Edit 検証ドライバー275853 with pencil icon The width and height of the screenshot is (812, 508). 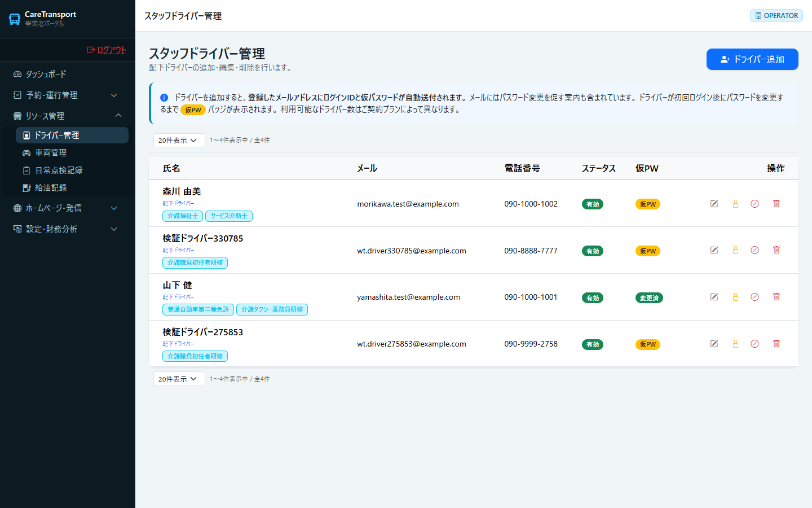[x=714, y=344]
